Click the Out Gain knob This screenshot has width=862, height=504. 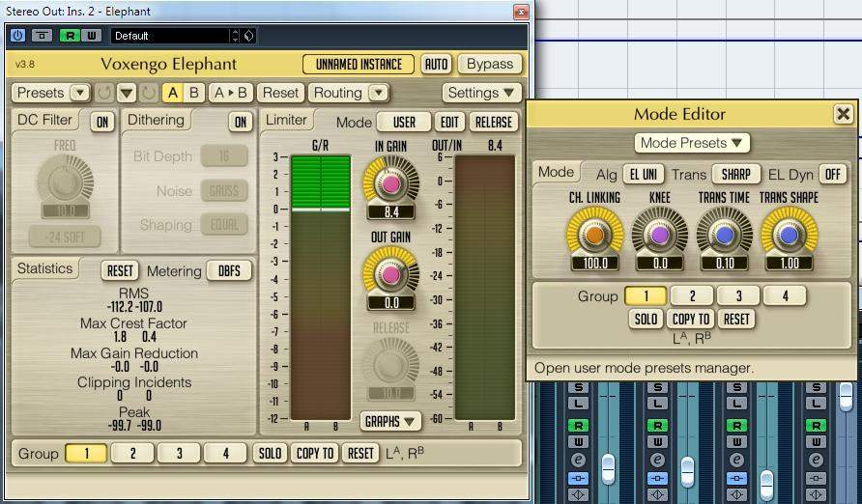pyautogui.click(x=391, y=274)
